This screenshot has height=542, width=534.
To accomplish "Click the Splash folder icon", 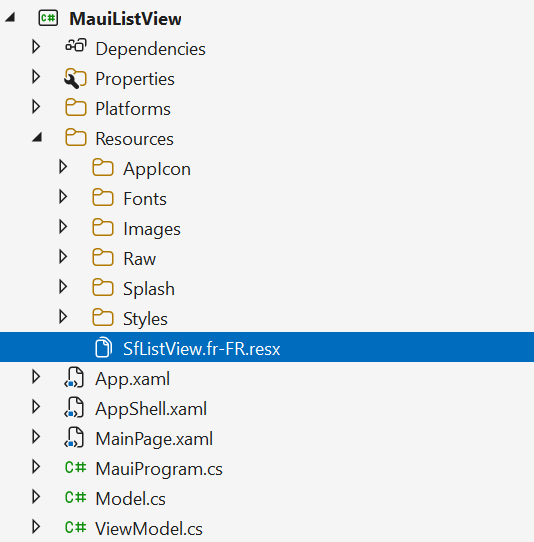I will [x=103, y=288].
